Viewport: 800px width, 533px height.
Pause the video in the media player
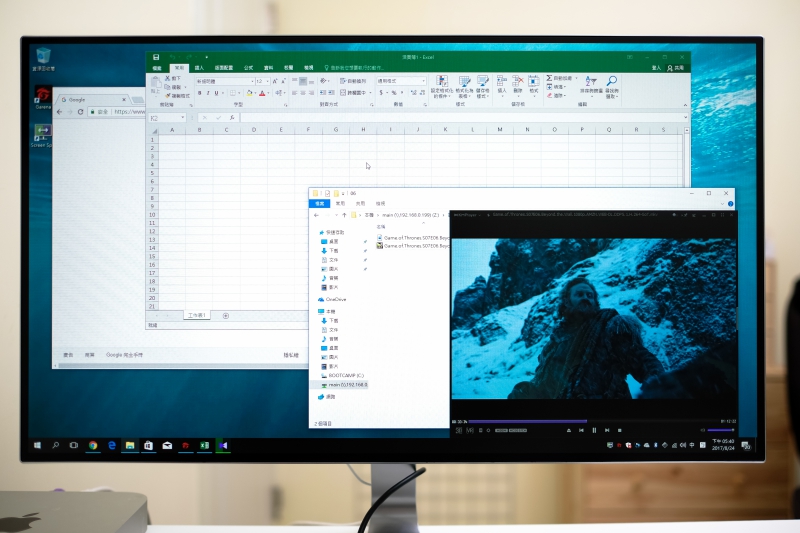[x=594, y=430]
